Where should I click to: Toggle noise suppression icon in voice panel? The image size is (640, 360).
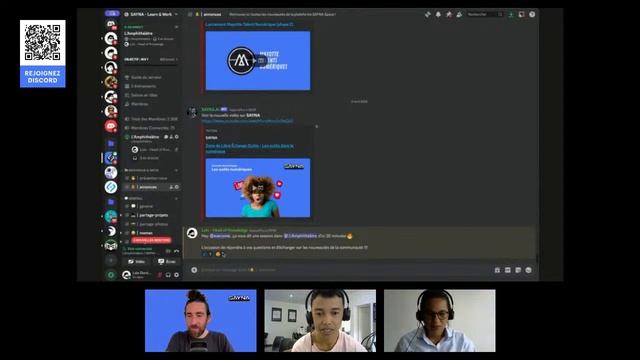[x=168, y=251]
